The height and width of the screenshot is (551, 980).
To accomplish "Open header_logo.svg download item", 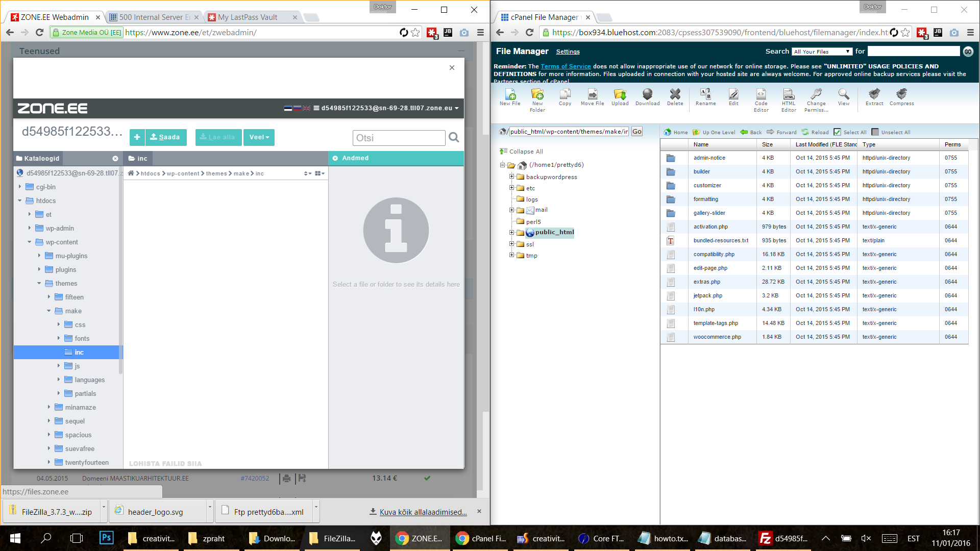I will tap(155, 512).
